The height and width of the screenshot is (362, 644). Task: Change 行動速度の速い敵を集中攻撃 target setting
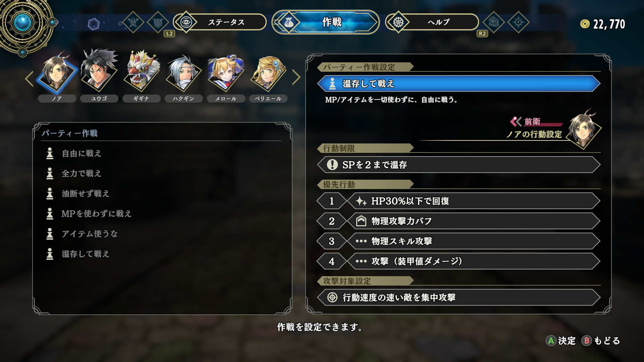pos(459,297)
